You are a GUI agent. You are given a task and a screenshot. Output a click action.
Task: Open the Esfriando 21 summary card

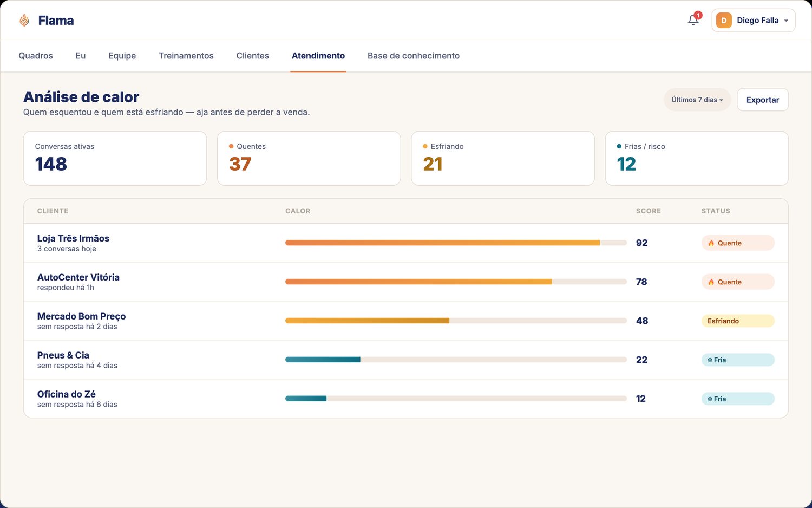coord(503,158)
